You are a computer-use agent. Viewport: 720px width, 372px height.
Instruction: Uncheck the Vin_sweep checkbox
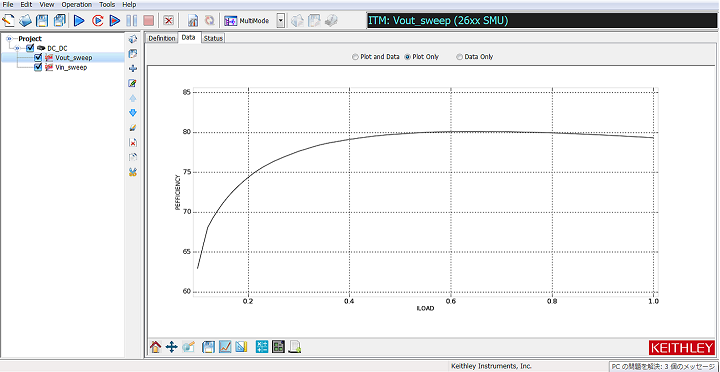[38, 67]
